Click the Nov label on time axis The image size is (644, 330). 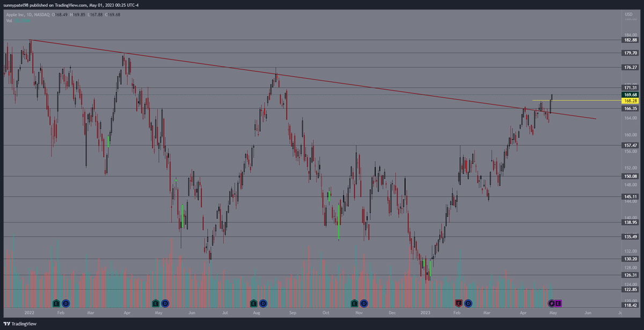[x=359, y=312]
